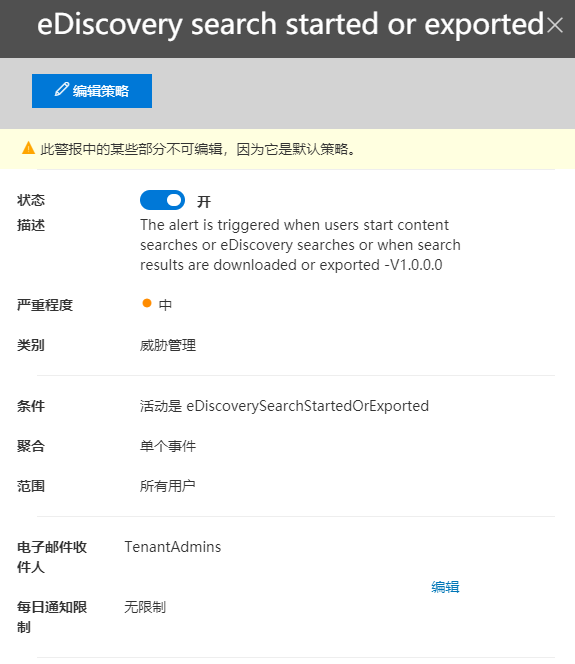This screenshot has width=575, height=664.
Task: Click the 描述 label
Action: 31,225
